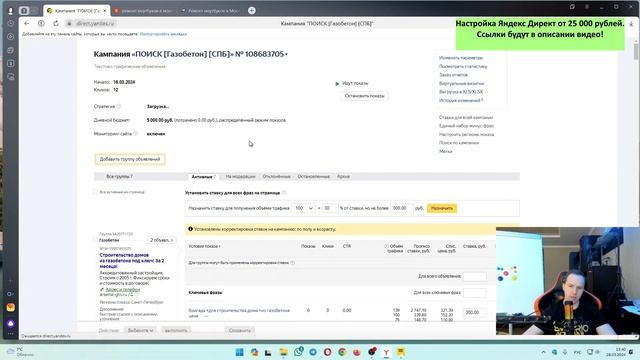Screen dimensions: 640x360
Task: Switch to Отклонённые tab
Action: coord(276,176)
